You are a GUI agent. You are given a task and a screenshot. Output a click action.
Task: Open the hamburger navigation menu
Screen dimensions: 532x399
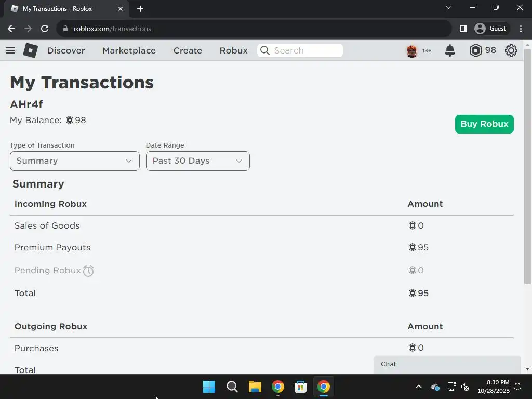10,50
